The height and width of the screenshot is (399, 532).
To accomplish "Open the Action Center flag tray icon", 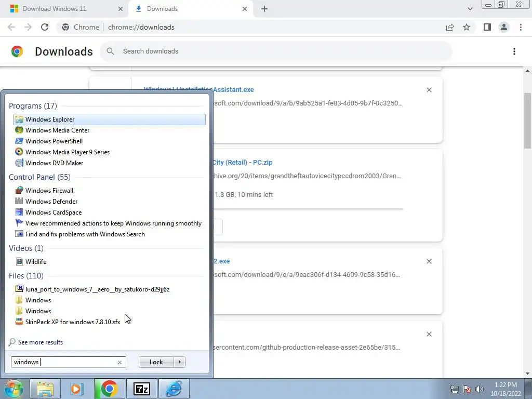I will pos(467,389).
